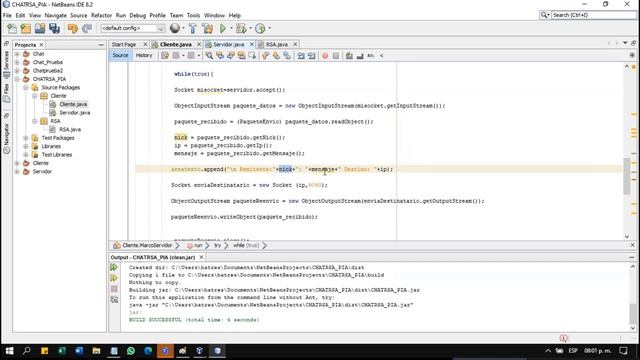This screenshot has height=360, width=640.
Task: Collapse the Source Packages node
Action: point(26,87)
